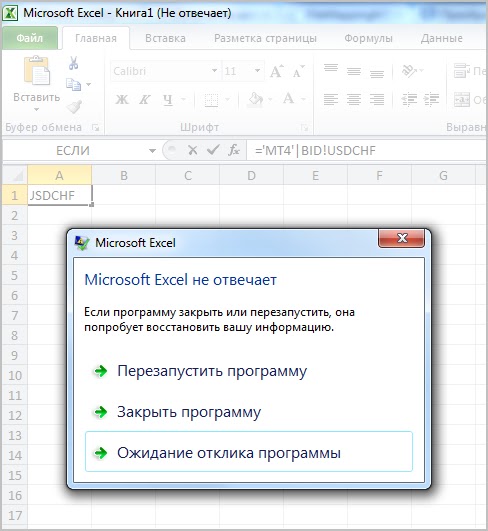Select column G header
Viewport: 488px width, 531px height.
pyautogui.click(x=443, y=175)
